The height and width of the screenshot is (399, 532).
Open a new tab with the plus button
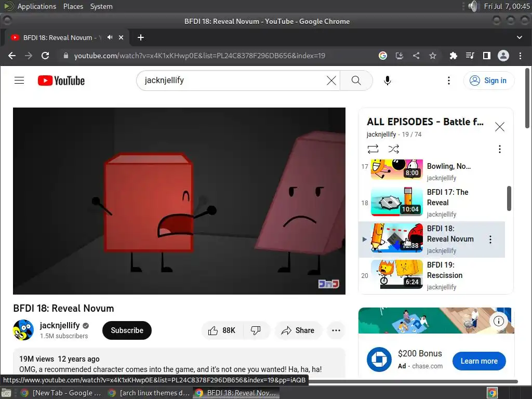tap(141, 37)
